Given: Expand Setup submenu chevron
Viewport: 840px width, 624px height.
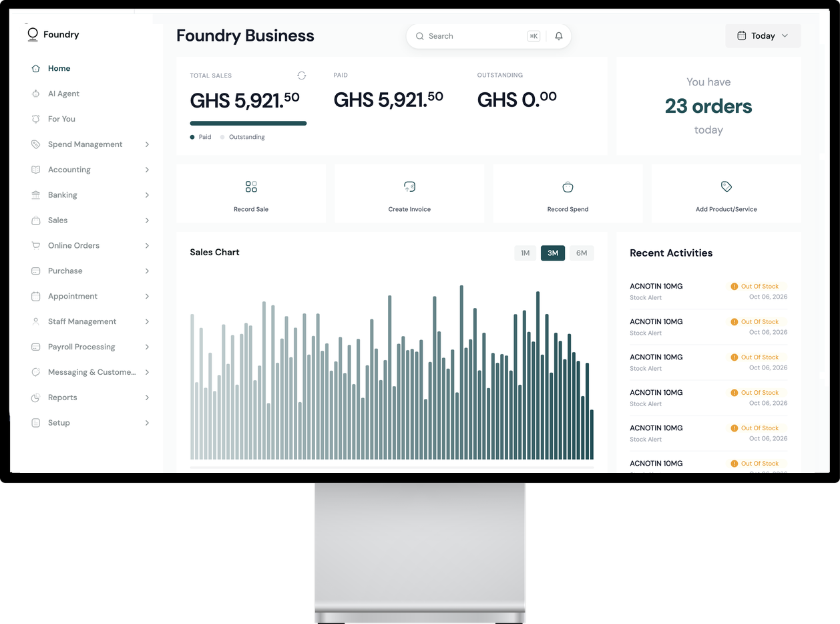Looking at the screenshot, I should 147,423.
